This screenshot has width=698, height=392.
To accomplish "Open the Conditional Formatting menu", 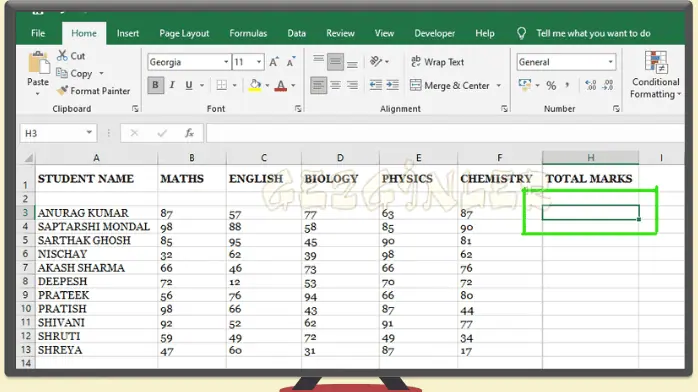I will coord(656,75).
